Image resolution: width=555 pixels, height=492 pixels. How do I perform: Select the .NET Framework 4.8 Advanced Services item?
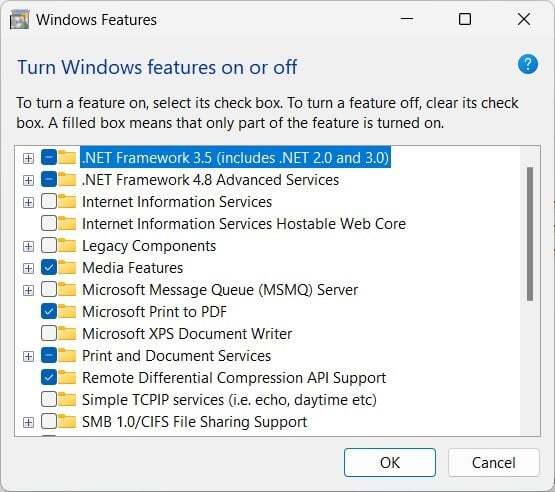pyautogui.click(x=210, y=180)
